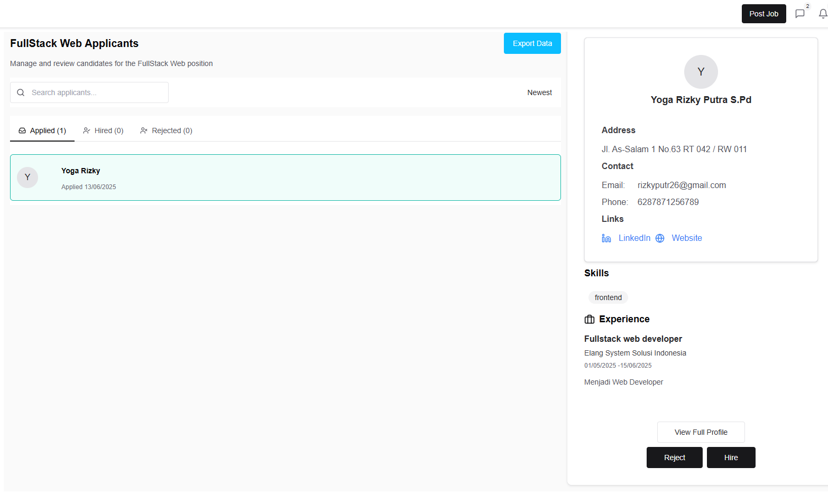The height and width of the screenshot is (504, 828).
Task: Click the magnifying glass search icon
Action: pyautogui.click(x=21, y=92)
